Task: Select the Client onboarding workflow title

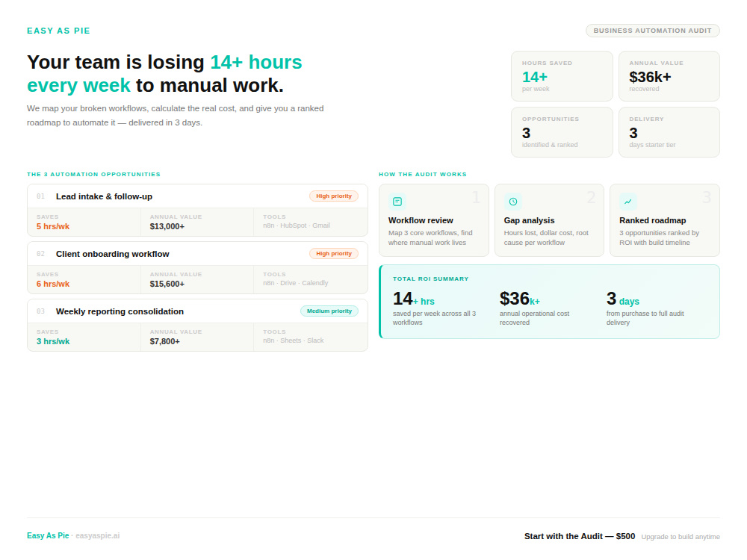Action: 113,255
